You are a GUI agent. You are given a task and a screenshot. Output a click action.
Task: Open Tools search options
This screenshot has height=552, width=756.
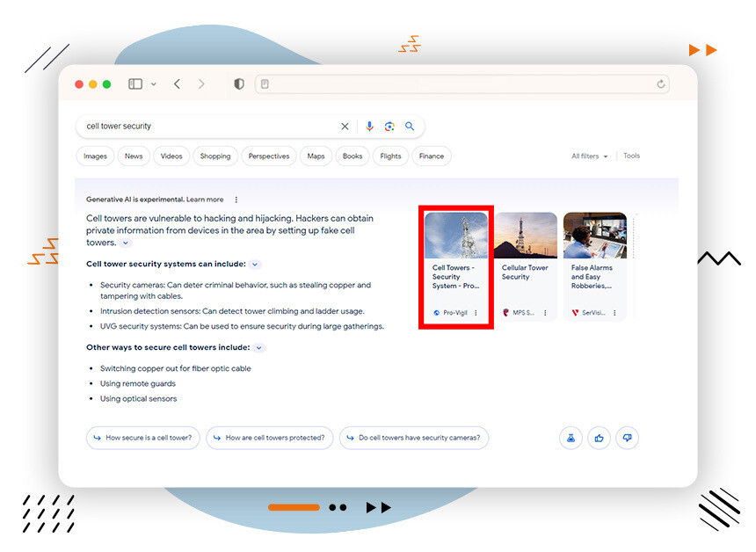tap(632, 156)
